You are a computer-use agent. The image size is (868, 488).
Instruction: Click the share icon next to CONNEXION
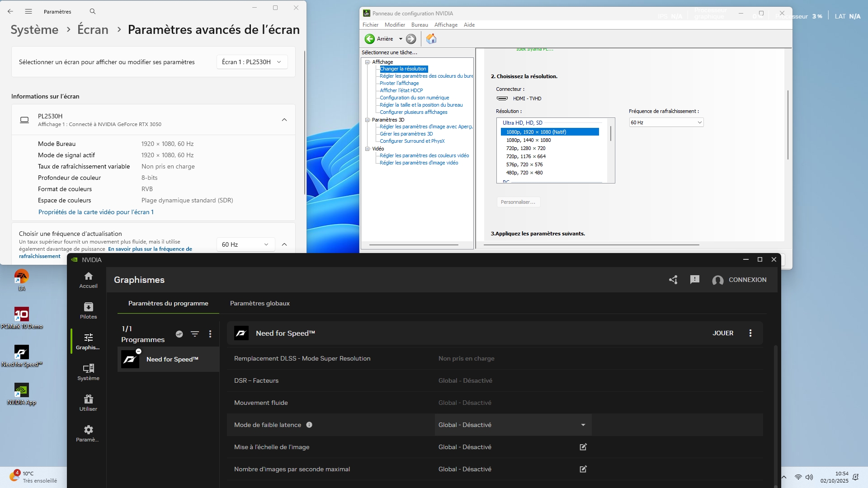[x=673, y=280]
